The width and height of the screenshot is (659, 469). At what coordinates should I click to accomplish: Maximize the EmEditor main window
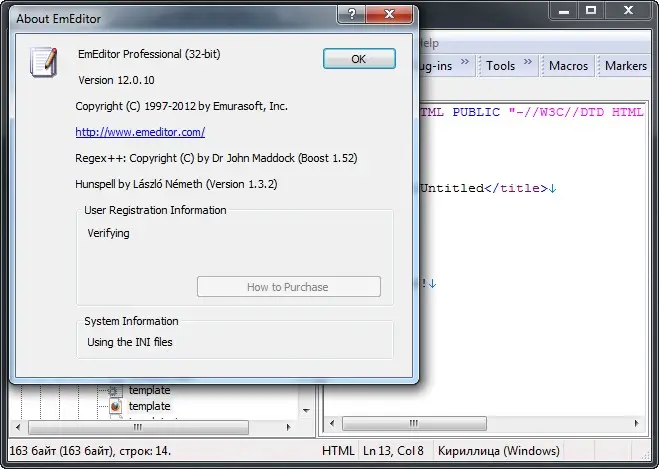(x=591, y=11)
